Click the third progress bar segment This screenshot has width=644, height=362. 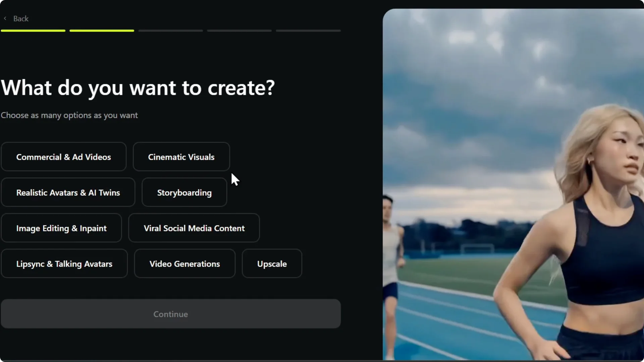click(x=170, y=30)
